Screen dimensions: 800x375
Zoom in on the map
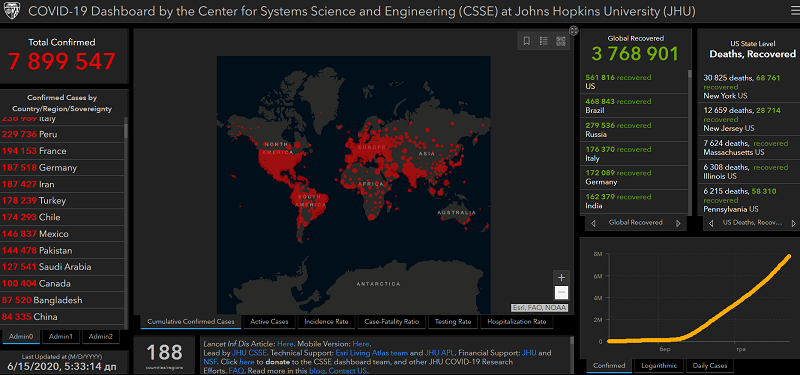point(561,278)
